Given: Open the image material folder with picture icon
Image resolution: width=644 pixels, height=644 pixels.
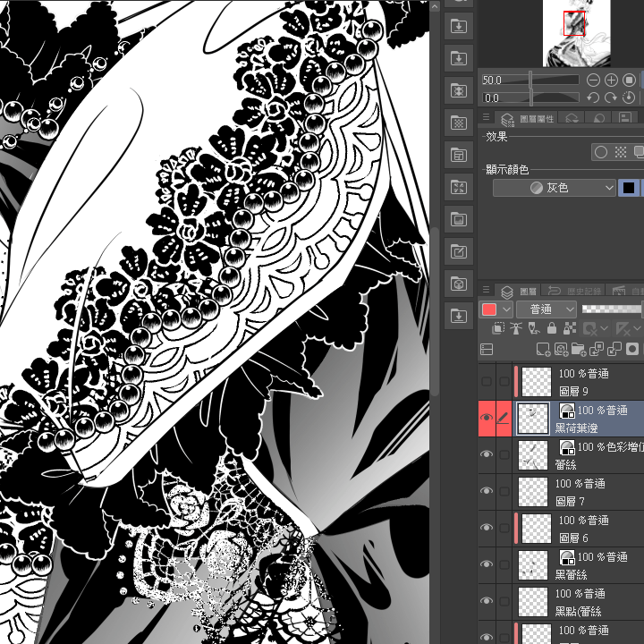Looking at the screenshot, I should (459, 219).
